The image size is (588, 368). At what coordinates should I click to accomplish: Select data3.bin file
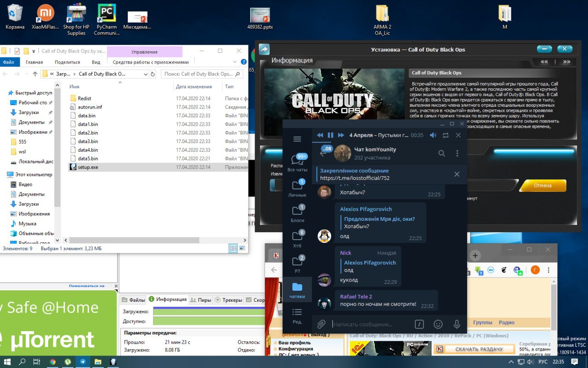[87, 141]
